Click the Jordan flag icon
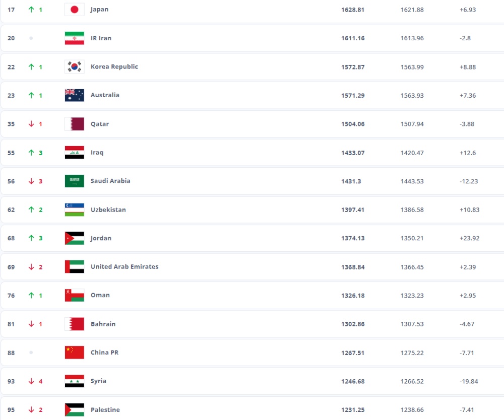This screenshot has width=504, height=420. point(74,238)
